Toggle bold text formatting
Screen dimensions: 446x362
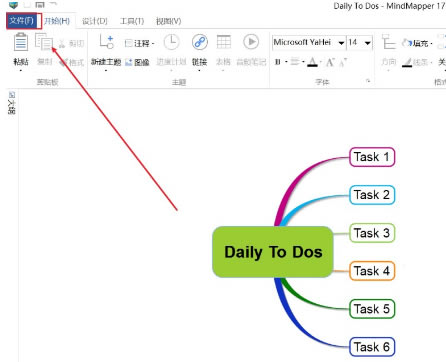(x=277, y=62)
